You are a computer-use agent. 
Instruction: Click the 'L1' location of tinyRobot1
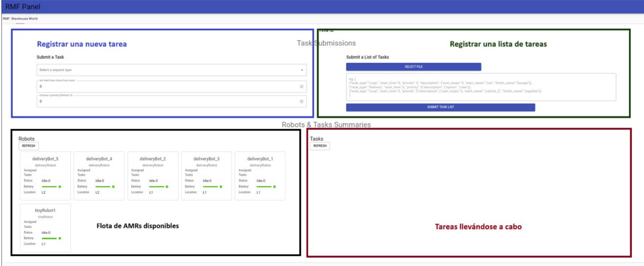pos(43,244)
